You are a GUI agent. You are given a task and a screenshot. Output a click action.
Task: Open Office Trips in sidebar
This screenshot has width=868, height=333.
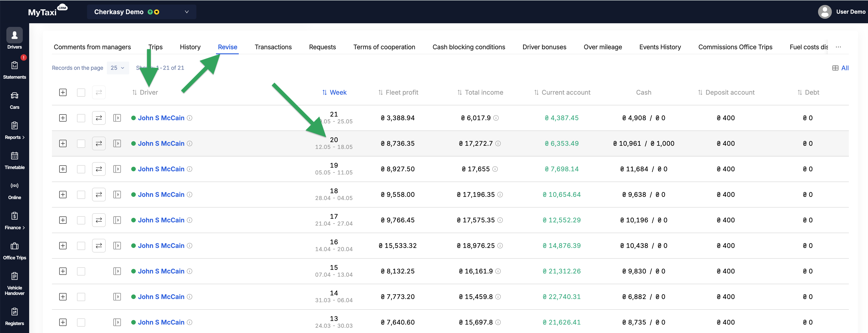click(15, 251)
